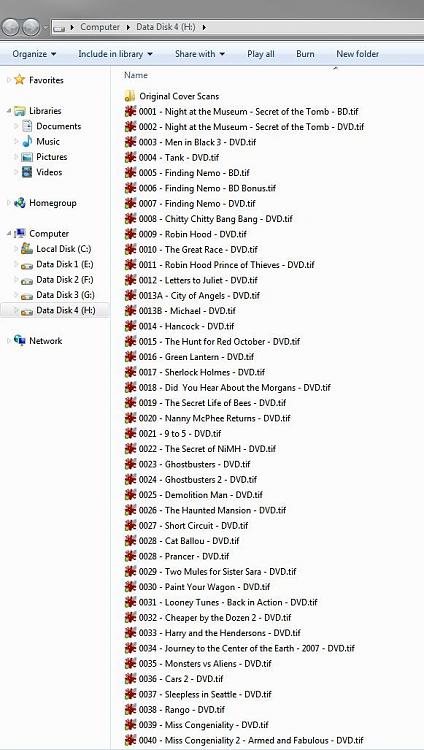Sort files by the Name column header

[x=136, y=75]
